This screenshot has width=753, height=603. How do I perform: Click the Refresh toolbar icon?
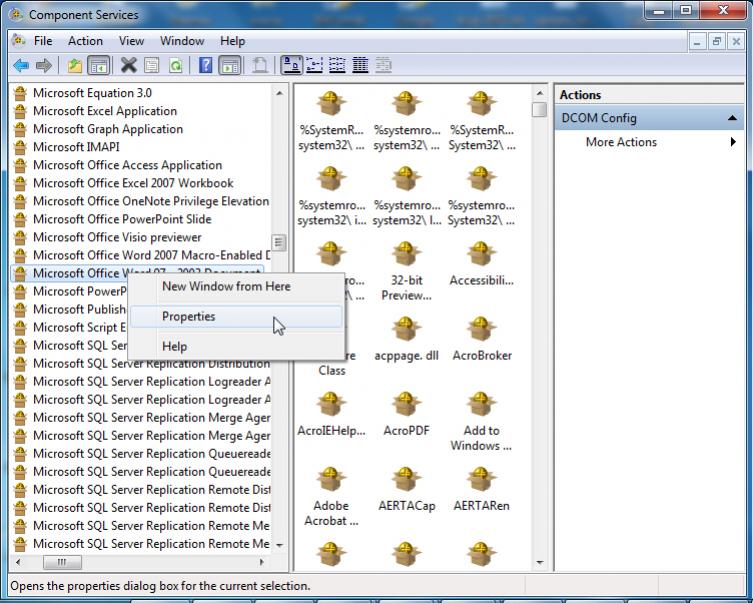tap(176, 66)
